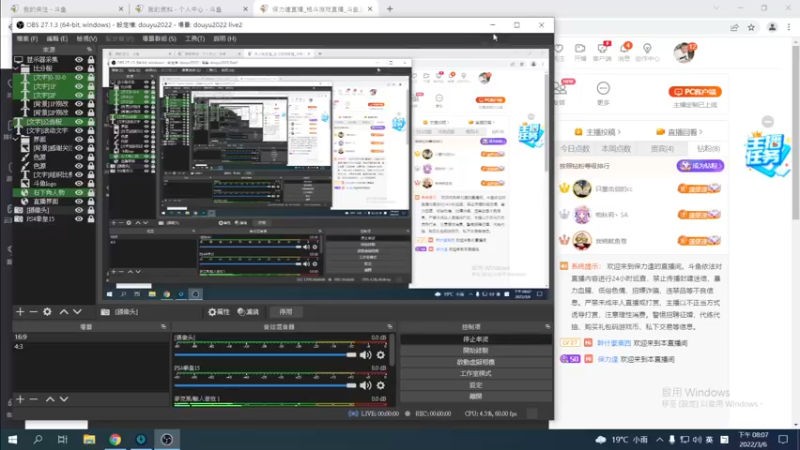
Task: Open the Chrome icon in the taskbar
Action: tap(115, 439)
